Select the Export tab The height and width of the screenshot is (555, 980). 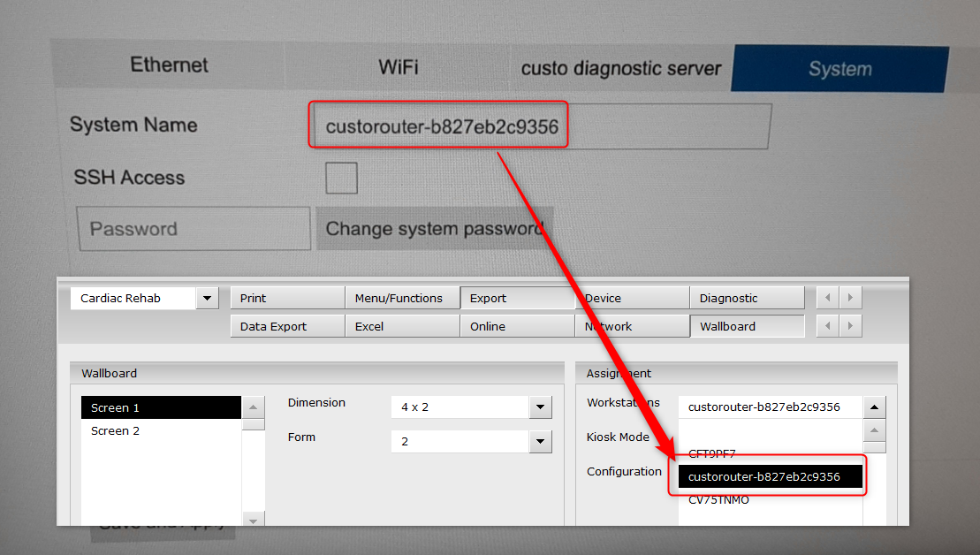pyautogui.click(x=518, y=298)
